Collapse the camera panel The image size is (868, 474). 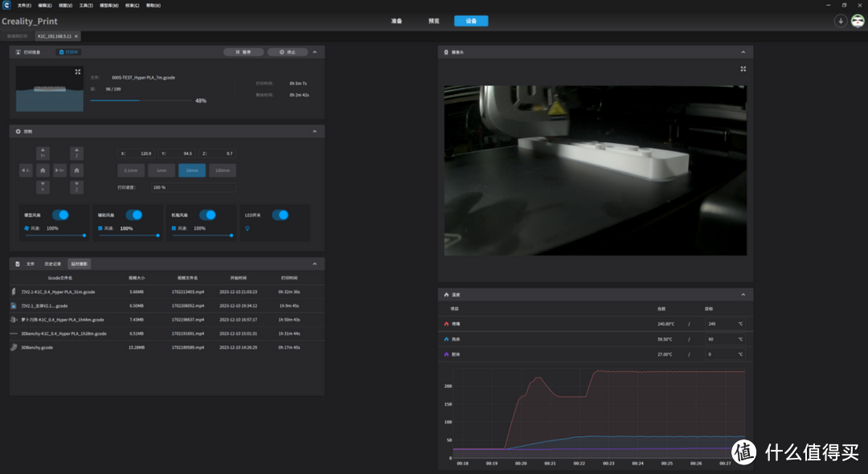[743, 52]
